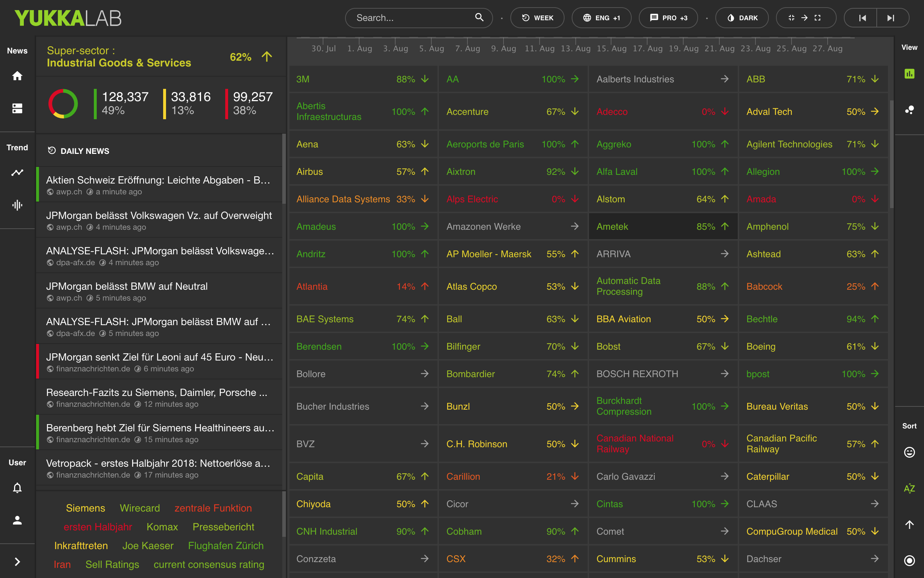
Task: Open the user profile icon
Action: (x=17, y=520)
